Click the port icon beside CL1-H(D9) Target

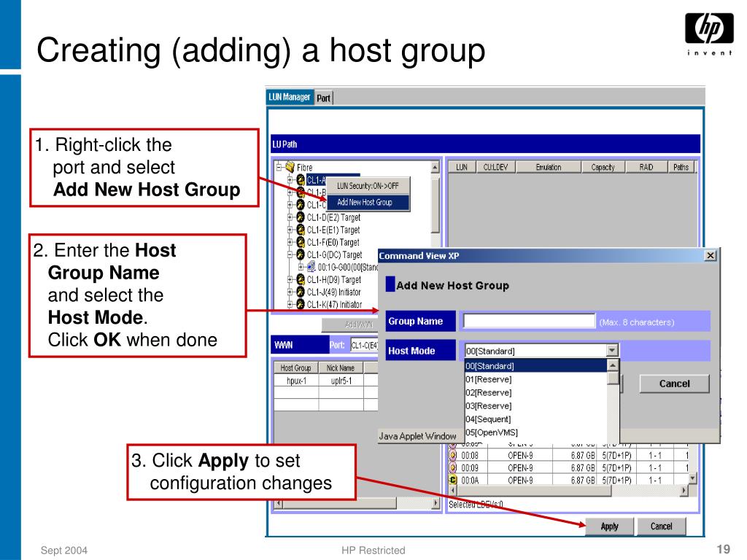pyautogui.click(x=301, y=279)
